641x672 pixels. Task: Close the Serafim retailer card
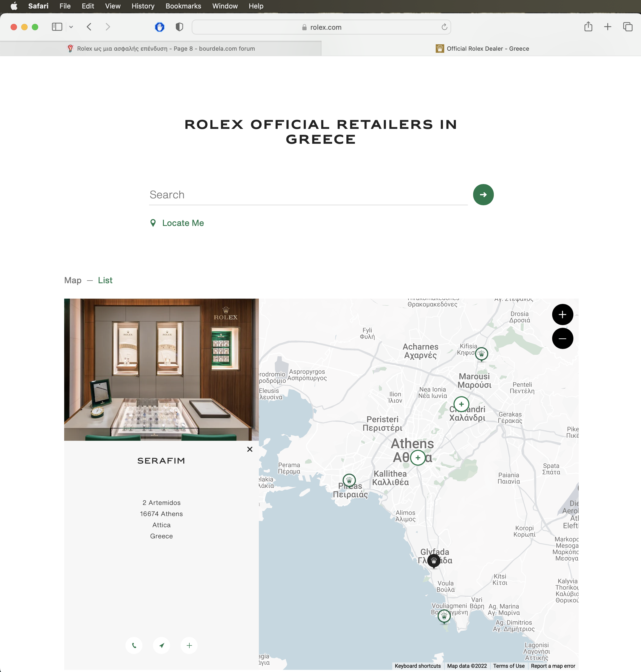[x=250, y=449]
